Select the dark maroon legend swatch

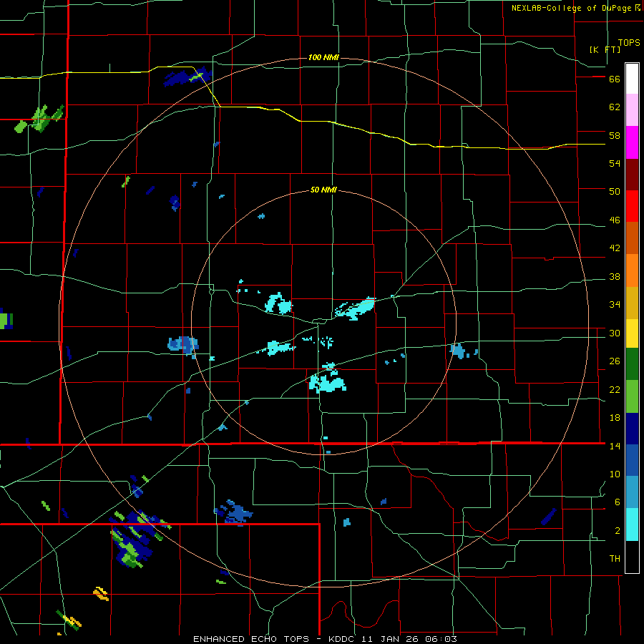[x=632, y=175]
